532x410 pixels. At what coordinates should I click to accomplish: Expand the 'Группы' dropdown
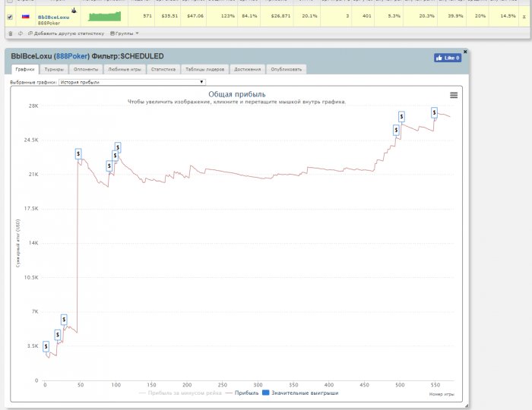[x=125, y=33]
